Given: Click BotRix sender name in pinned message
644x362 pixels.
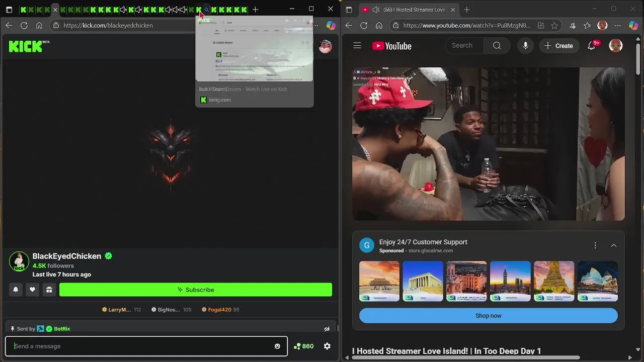Looking at the screenshot, I should [62, 329].
